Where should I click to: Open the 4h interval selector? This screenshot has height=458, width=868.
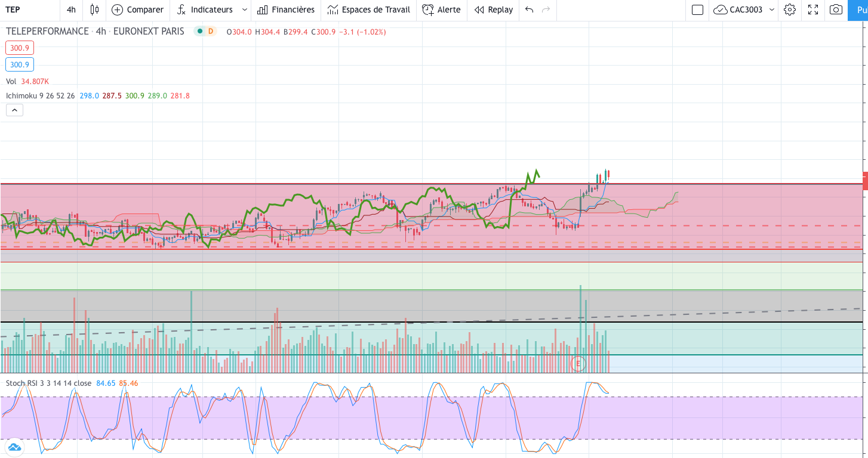pyautogui.click(x=71, y=10)
